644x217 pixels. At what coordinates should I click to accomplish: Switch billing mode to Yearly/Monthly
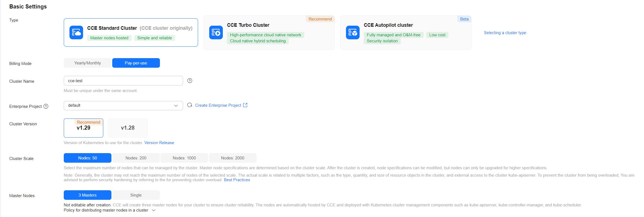(x=87, y=63)
